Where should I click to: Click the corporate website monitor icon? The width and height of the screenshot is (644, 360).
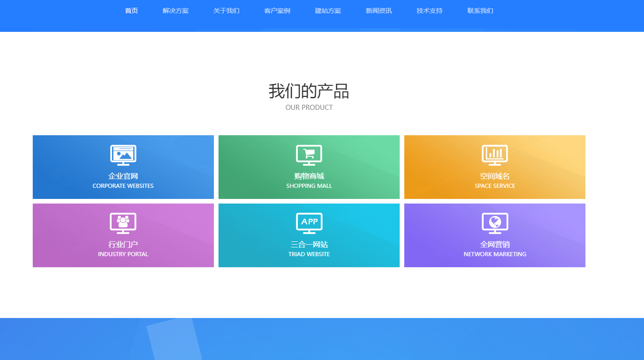pyautogui.click(x=123, y=155)
